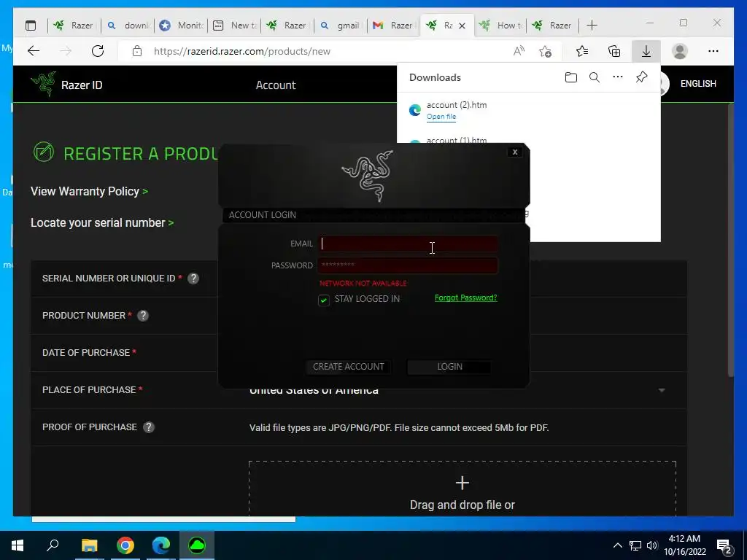Open help icon for Product Number
This screenshot has width=747, height=560.
pyautogui.click(x=143, y=316)
